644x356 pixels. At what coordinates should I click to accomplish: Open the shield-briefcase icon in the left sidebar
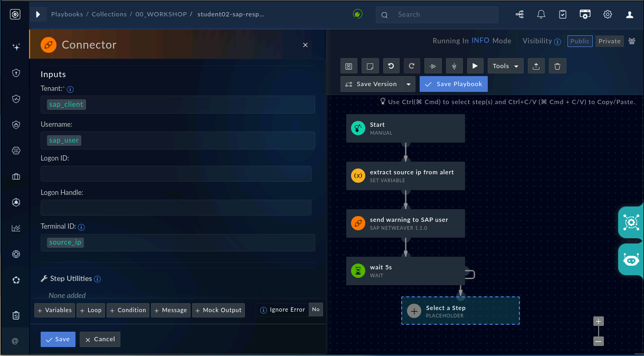[16, 125]
